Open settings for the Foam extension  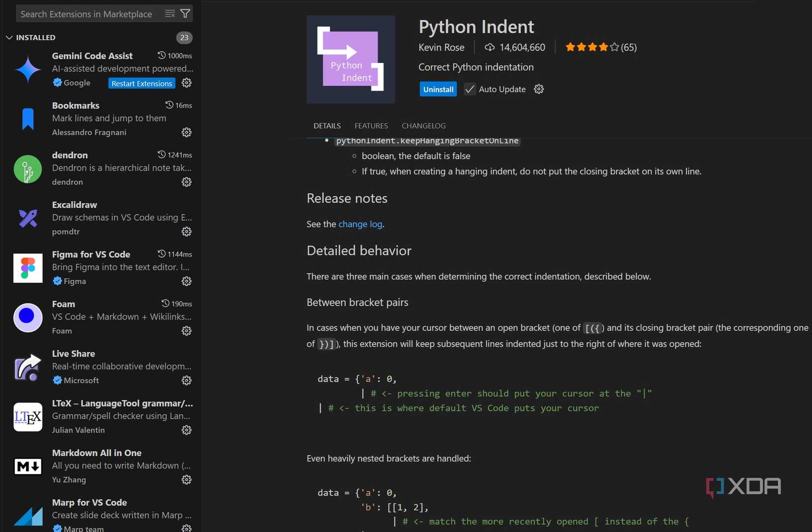[187, 331]
